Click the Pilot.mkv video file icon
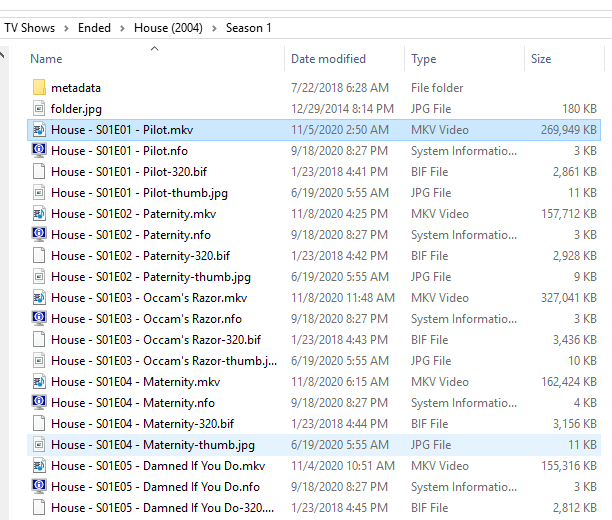 tap(39, 130)
